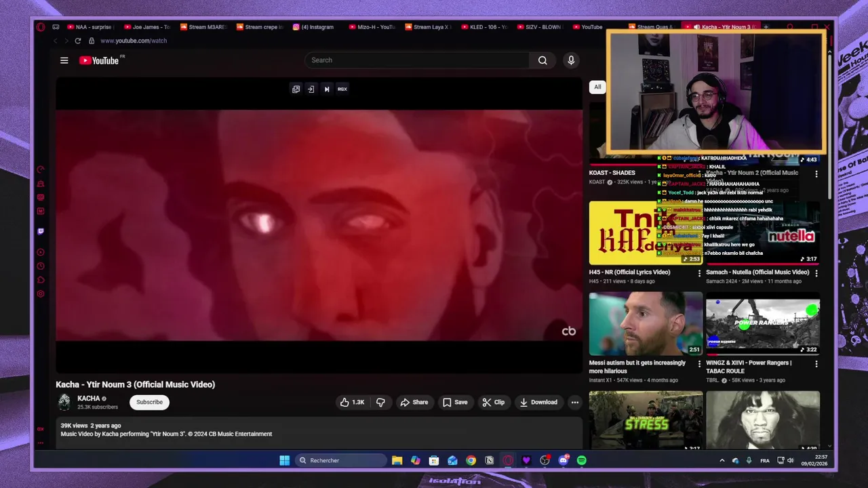Open volume control in system tray
Screen dimensions: 868x488
790,460
